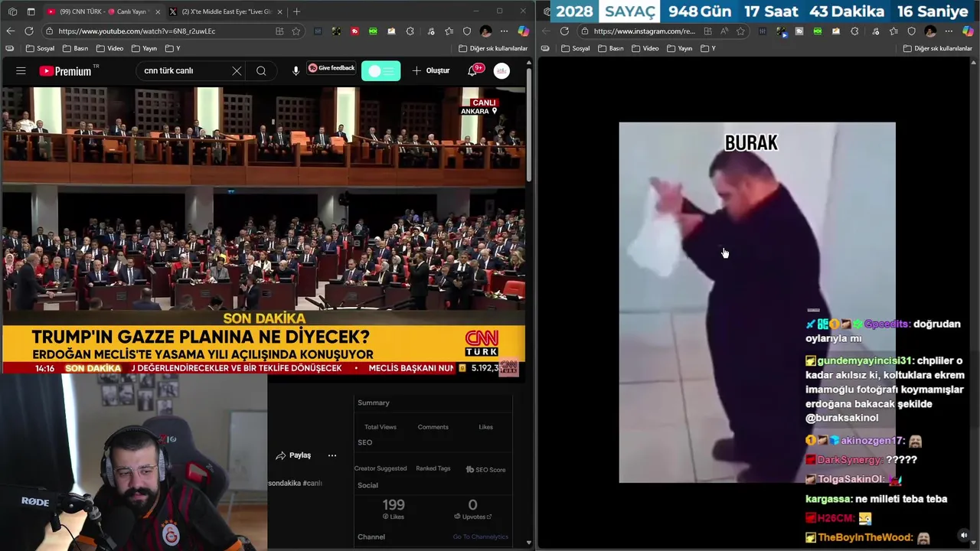Open Sosyal bookmarks folder in left browser
This screenshot has width=980, height=551.
[41, 48]
